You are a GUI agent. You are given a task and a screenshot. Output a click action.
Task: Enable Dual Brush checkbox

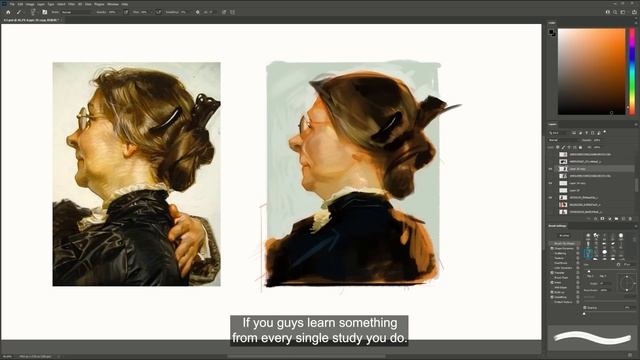tap(552, 263)
